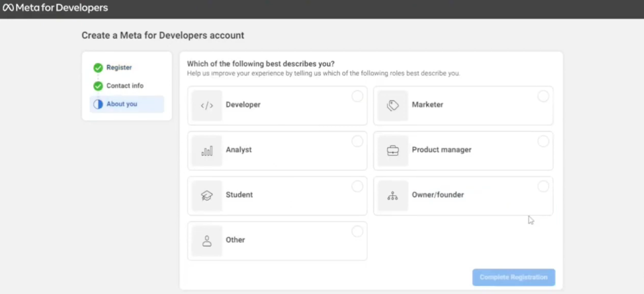Choose the Other label text
Viewport: 644px width, 294px height.
(235, 240)
